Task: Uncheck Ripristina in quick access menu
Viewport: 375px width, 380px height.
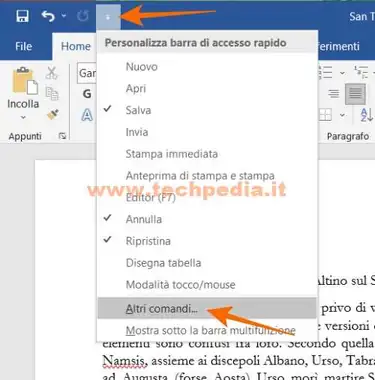Action: coord(207,241)
